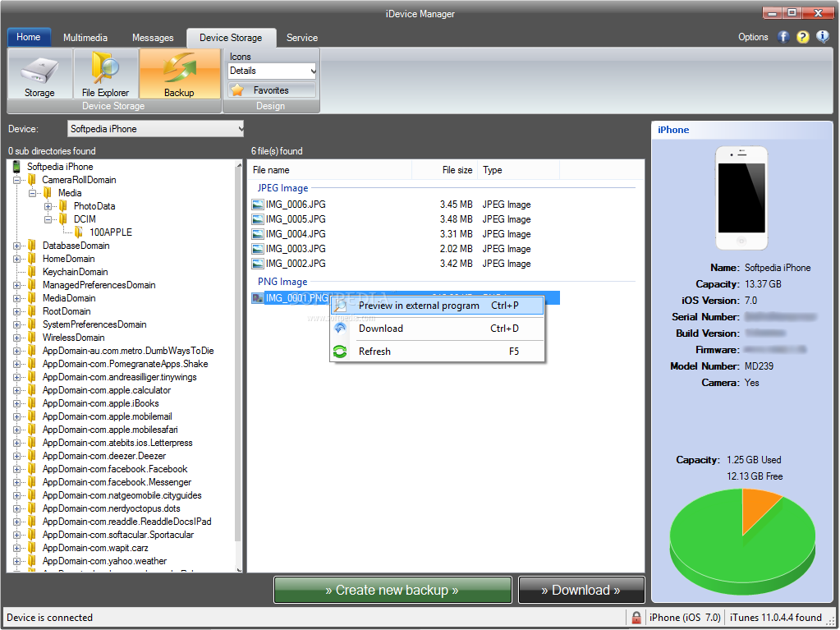Click the orange used-space pie slice

click(758, 508)
